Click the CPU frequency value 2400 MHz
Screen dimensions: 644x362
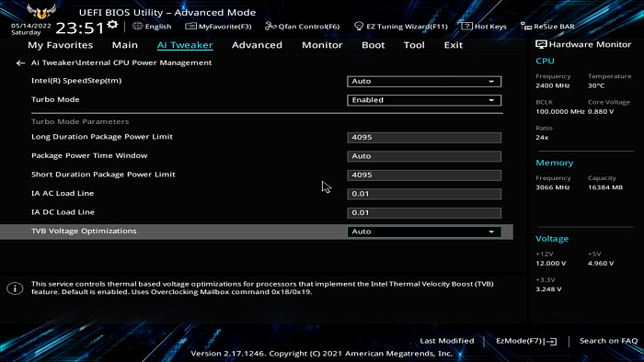(x=552, y=85)
